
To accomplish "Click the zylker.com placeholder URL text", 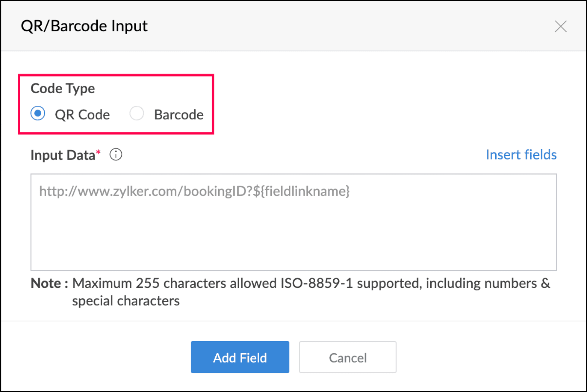I will click(194, 191).
